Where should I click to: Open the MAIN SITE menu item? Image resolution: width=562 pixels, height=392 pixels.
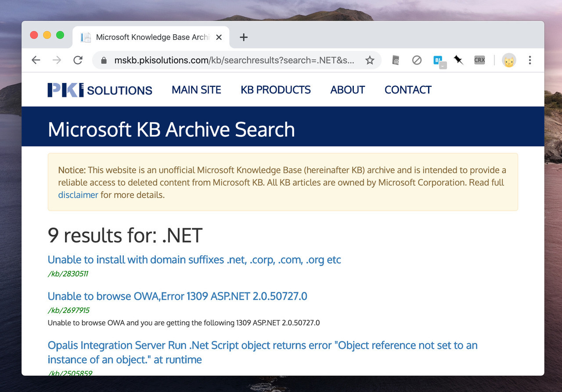196,90
